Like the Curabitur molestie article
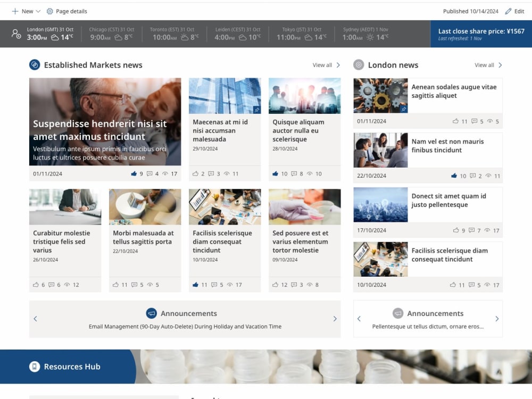 pos(36,285)
